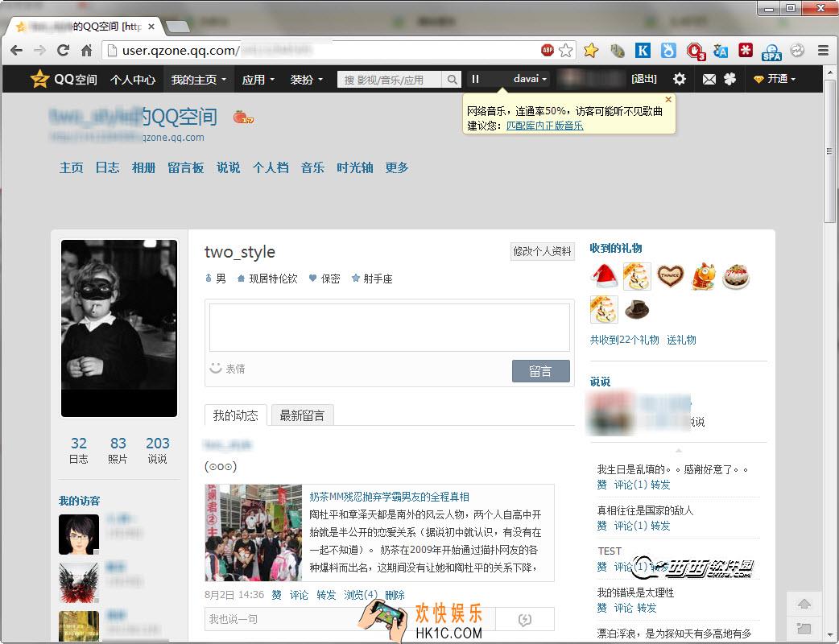Viewport: 839px width, 644px height.
Task: Open the SPA extension icon
Action: click(771, 52)
